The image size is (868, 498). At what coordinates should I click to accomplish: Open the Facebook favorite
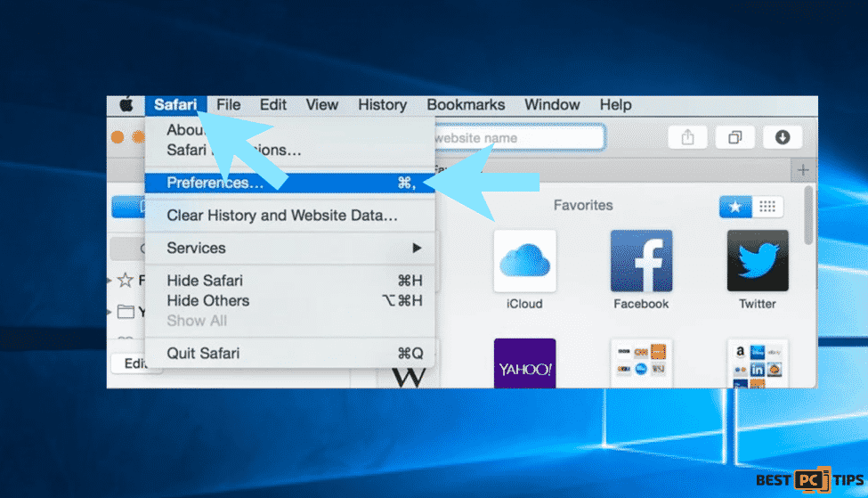(641, 270)
